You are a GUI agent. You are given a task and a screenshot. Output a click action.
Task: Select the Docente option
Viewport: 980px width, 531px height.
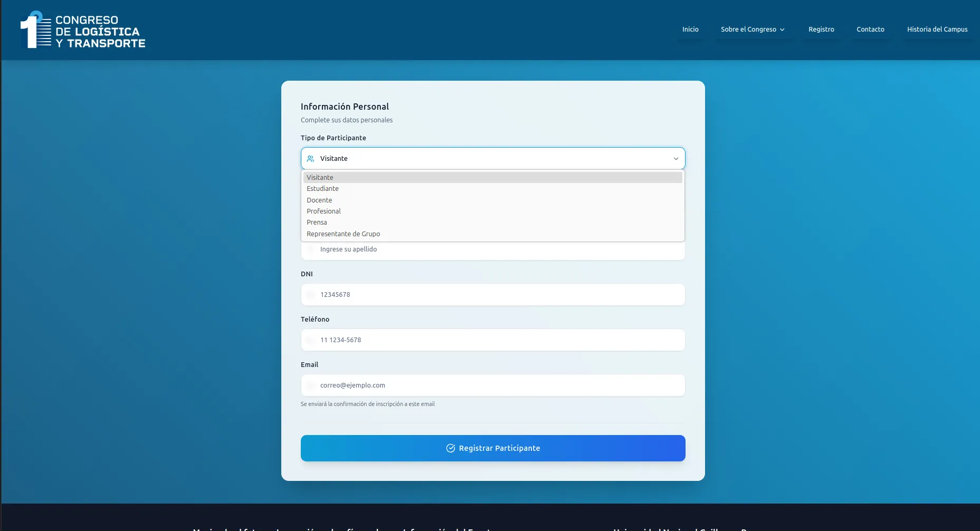pos(319,200)
